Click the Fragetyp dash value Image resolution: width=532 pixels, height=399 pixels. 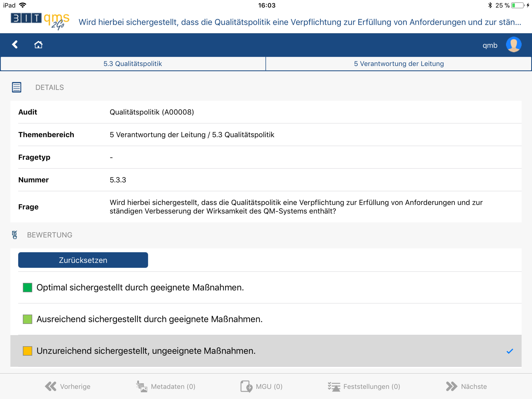(x=111, y=158)
